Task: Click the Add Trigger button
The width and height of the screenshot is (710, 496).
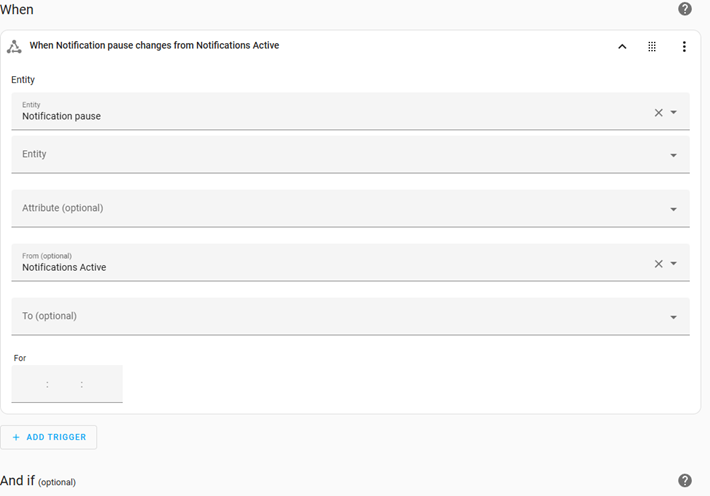Action: tap(49, 437)
